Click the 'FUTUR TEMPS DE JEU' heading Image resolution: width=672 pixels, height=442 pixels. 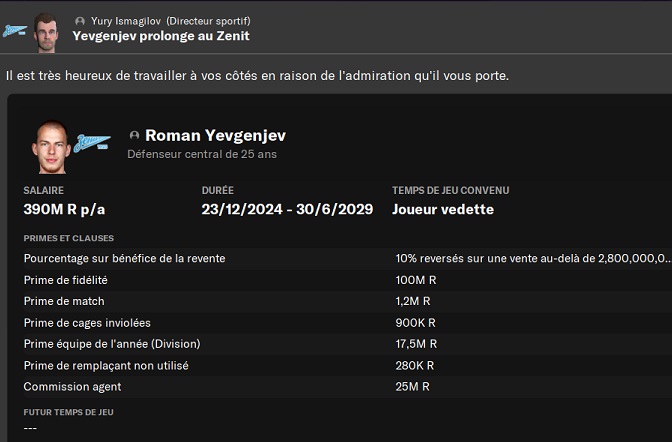tap(69, 412)
